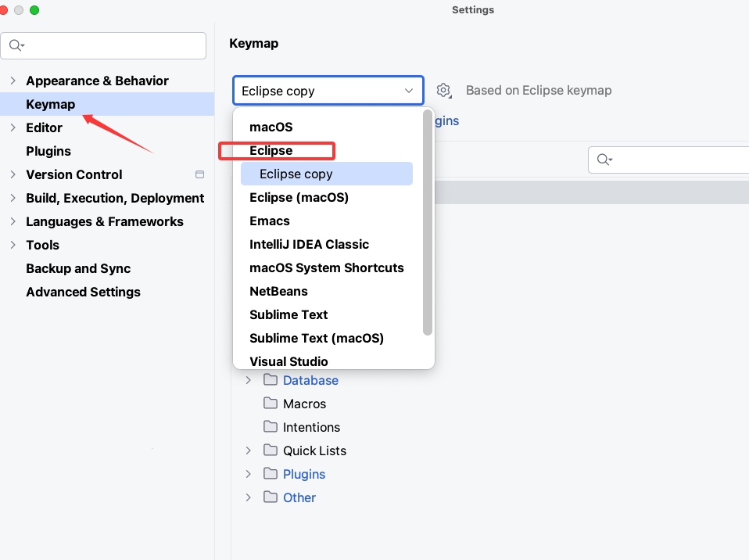Screen dimensions: 749x560
Task: Click the Database folder icon
Action: (x=271, y=380)
